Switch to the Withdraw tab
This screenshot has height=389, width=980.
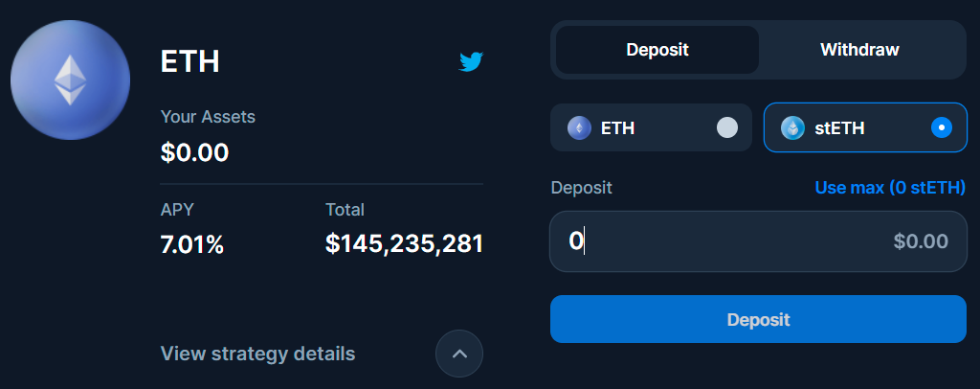click(x=859, y=50)
